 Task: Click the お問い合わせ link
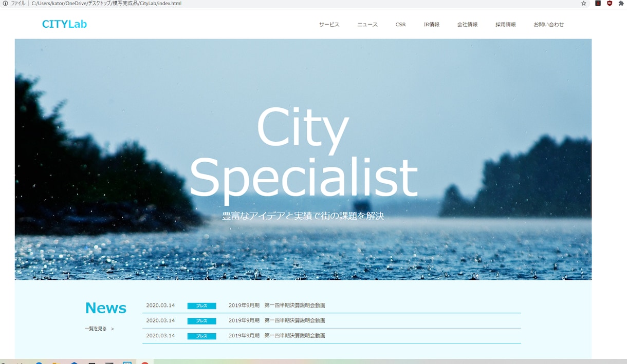point(549,25)
